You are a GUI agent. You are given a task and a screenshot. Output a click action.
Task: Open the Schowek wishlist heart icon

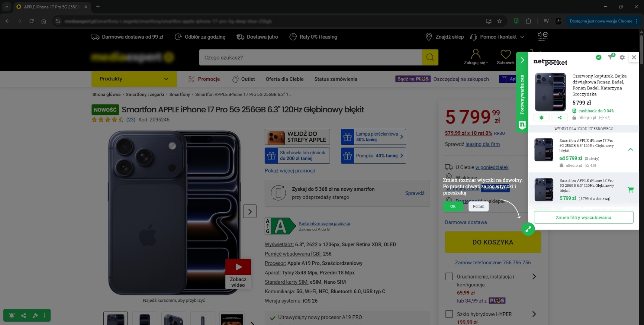click(x=505, y=55)
